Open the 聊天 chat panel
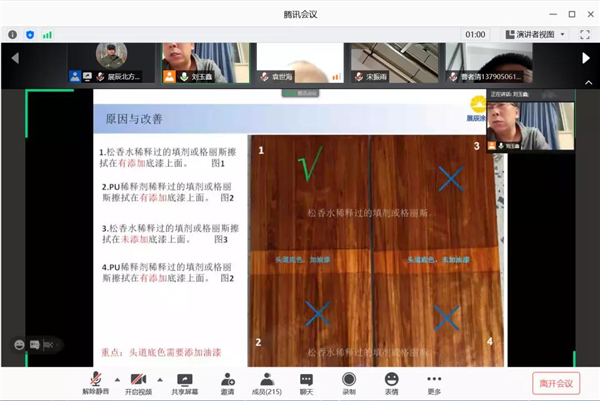The width and height of the screenshot is (600, 401). 306,383
